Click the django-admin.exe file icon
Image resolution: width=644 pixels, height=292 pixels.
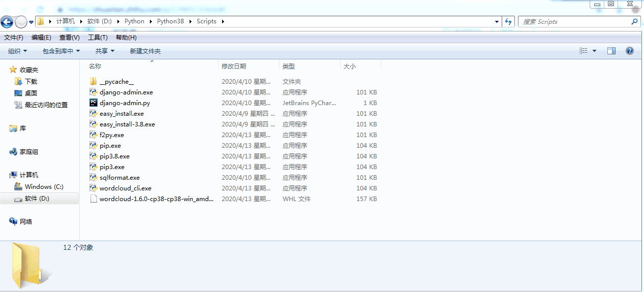pyautogui.click(x=94, y=92)
